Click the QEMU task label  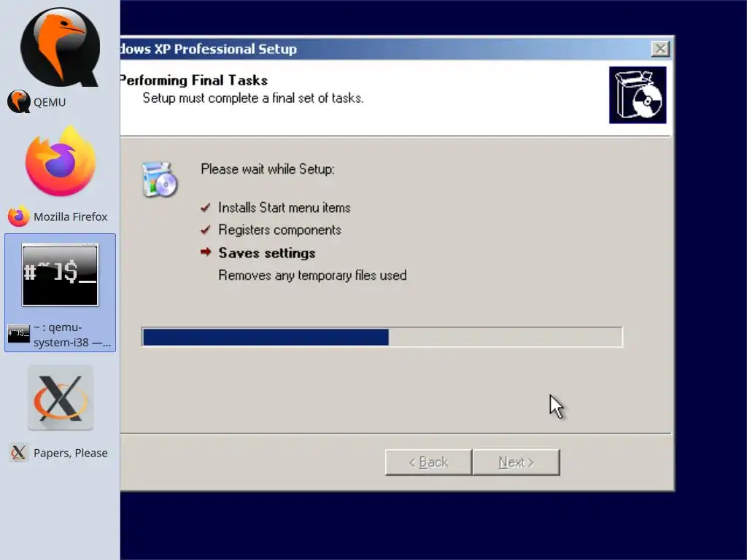click(50, 102)
